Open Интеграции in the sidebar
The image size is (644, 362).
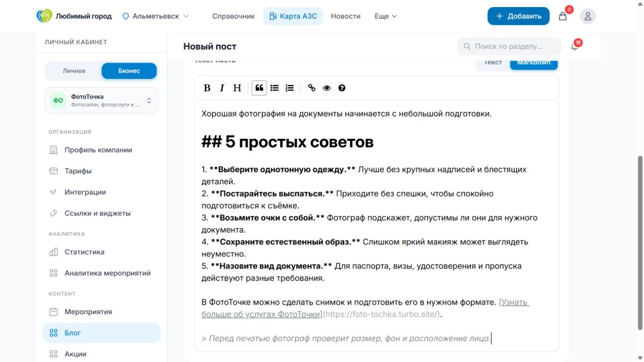[101, 192]
